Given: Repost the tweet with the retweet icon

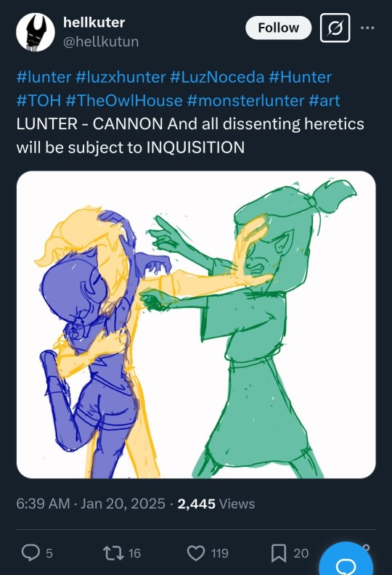Looking at the screenshot, I should tap(114, 553).
